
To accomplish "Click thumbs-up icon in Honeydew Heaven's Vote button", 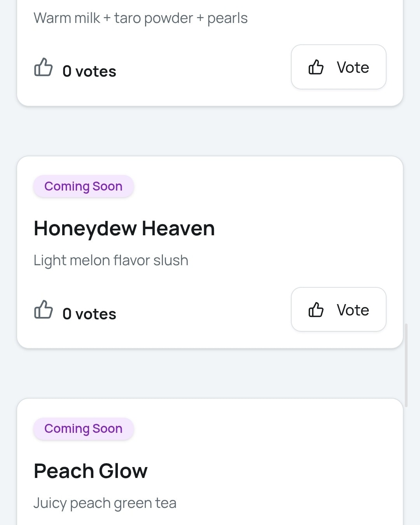I will tap(316, 310).
